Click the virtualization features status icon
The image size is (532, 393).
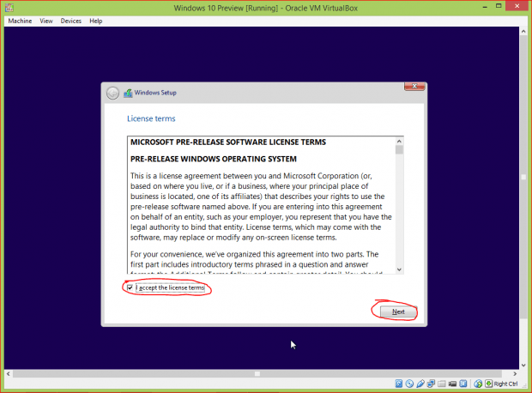[x=463, y=384]
